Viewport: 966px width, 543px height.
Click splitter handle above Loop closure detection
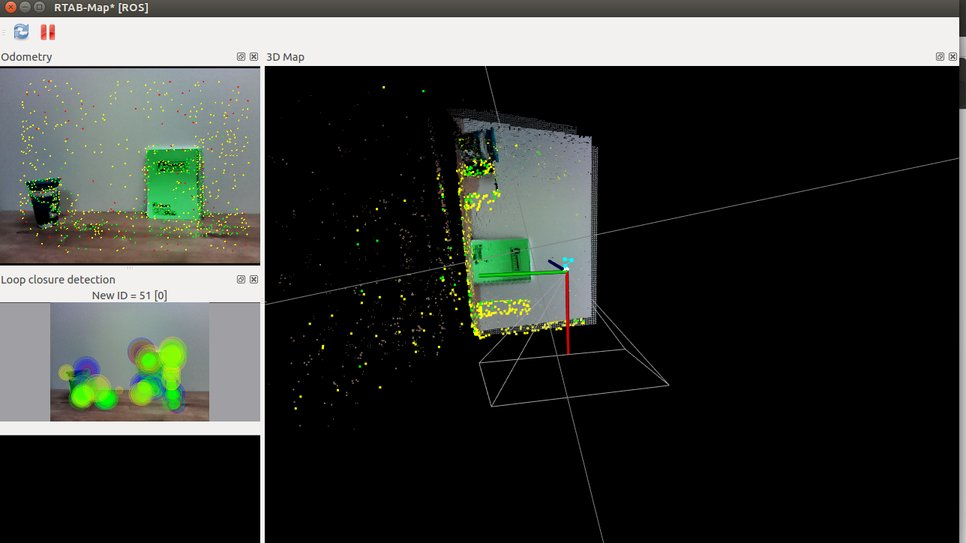[130, 268]
